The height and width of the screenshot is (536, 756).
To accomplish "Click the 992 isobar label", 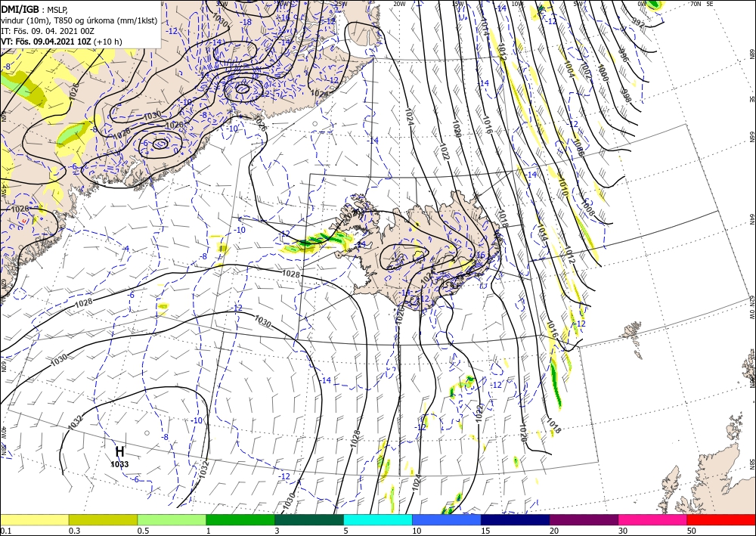I will pyautogui.click(x=637, y=23).
